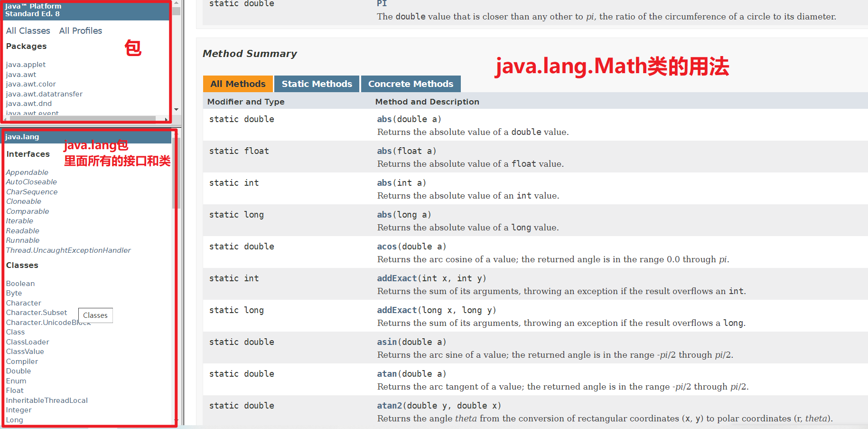Screen dimensions: 868x429
Task: Open the Boolean class
Action: [20, 284]
